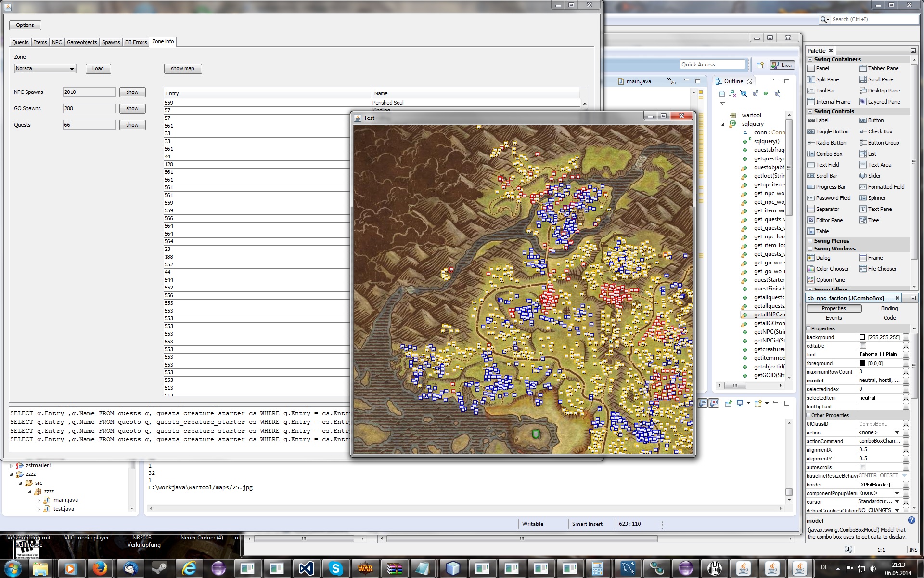The height and width of the screenshot is (578, 924).
Task: Click show next to NPC Spawns
Action: pyautogui.click(x=132, y=92)
